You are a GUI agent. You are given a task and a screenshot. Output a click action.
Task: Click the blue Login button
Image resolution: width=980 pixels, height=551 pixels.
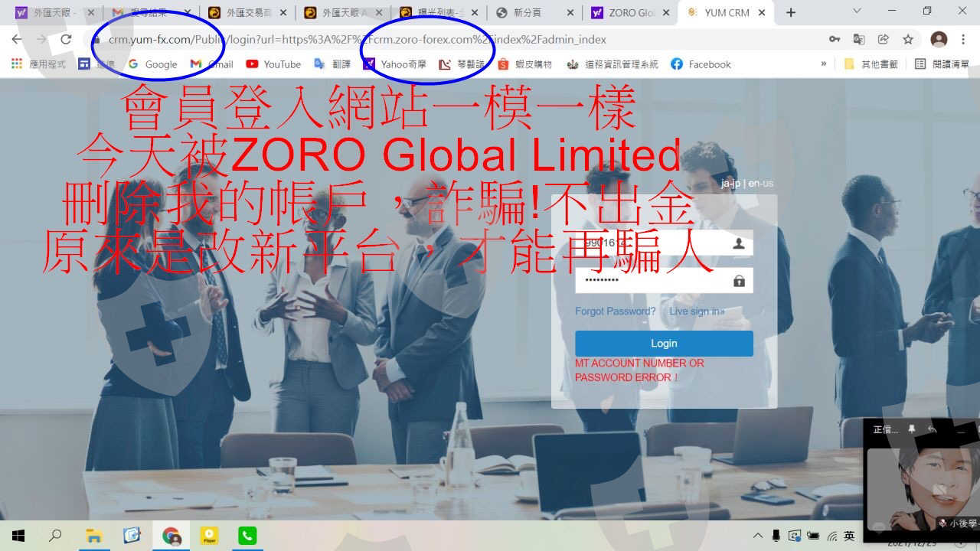click(x=664, y=344)
